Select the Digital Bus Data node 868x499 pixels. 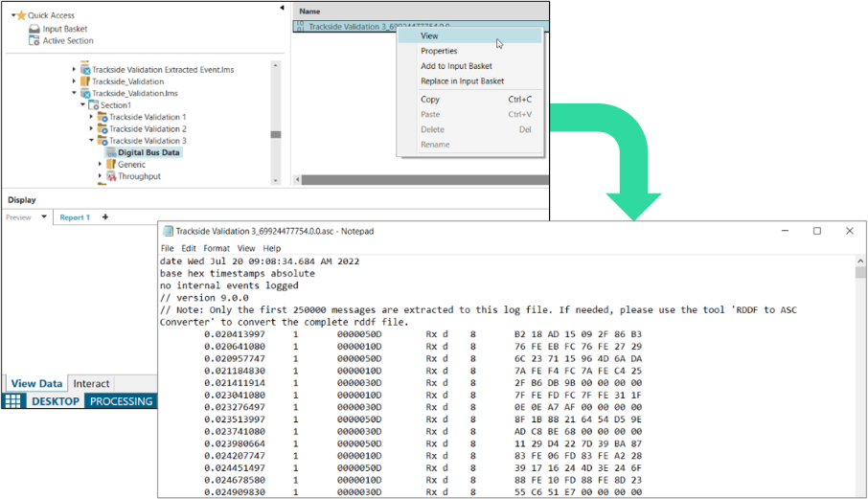point(148,152)
